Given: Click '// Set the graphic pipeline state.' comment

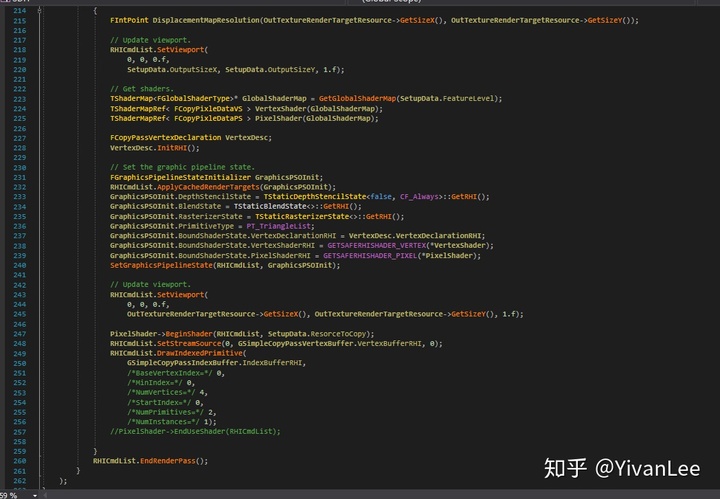Looking at the screenshot, I should point(182,167).
